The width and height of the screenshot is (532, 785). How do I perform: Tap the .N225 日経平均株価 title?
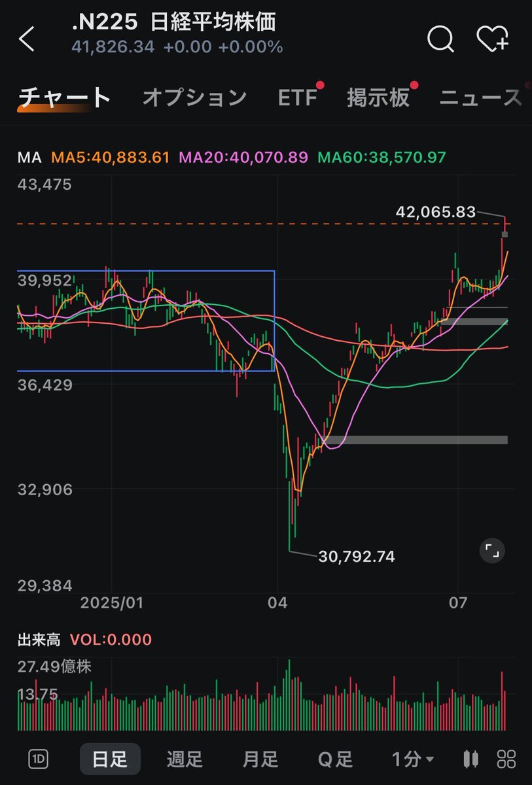pos(174,22)
